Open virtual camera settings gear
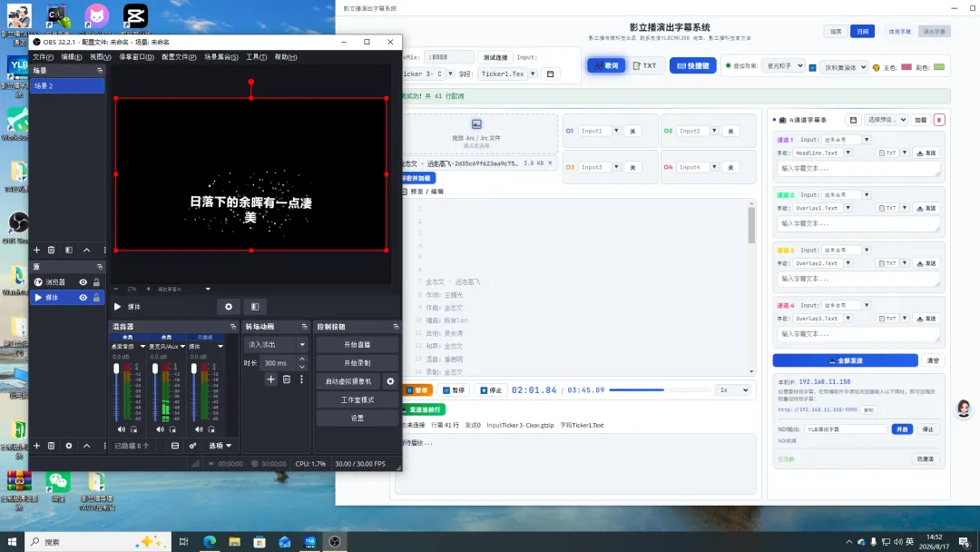The image size is (980, 552). tap(390, 381)
